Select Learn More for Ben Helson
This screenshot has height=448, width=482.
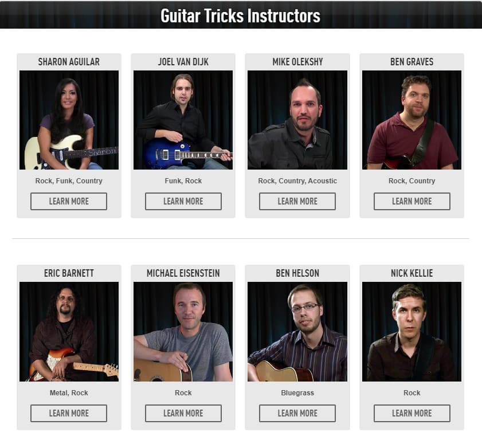[297, 413]
